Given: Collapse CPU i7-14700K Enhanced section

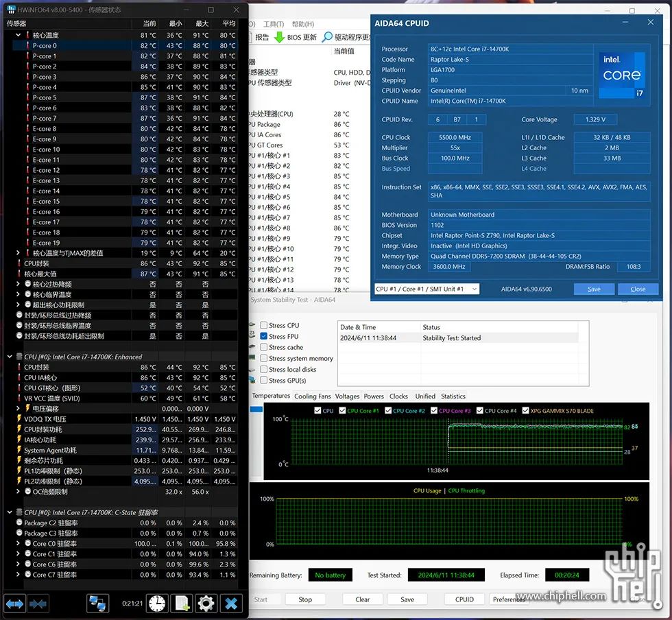Looking at the screenshot, I should click(10, 357).
